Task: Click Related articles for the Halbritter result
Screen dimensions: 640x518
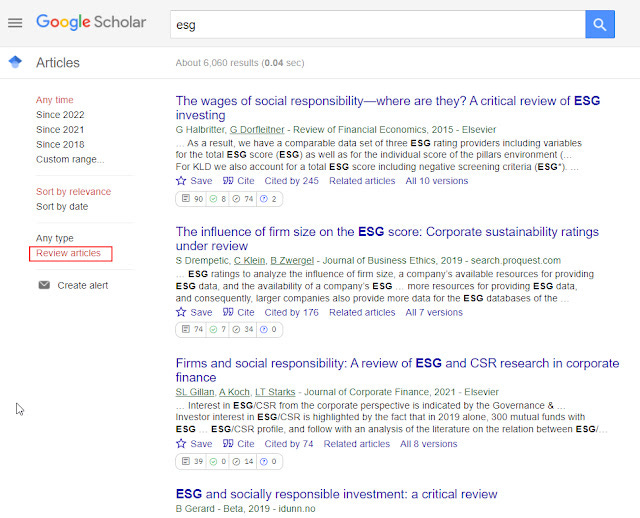Action: point(362,181)
